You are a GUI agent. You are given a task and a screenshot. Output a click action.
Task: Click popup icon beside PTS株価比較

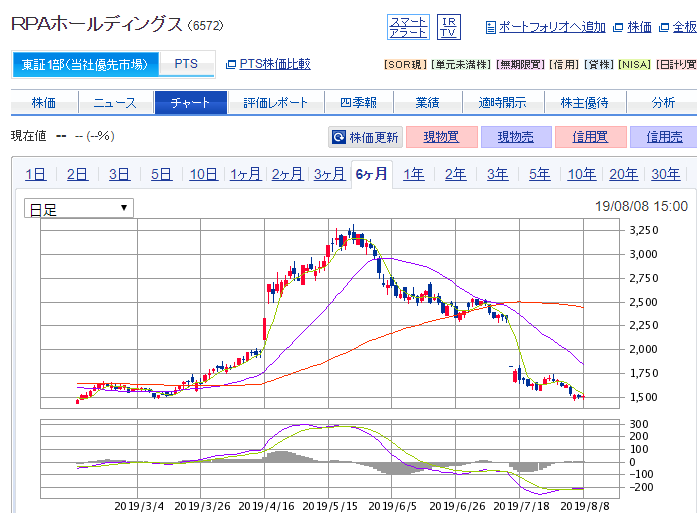click(x=231, y=64)
